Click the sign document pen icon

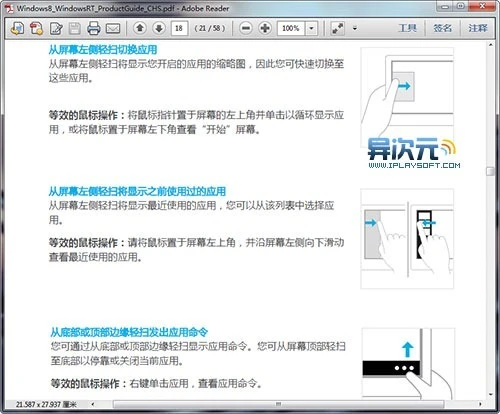[x=56, y=28]
